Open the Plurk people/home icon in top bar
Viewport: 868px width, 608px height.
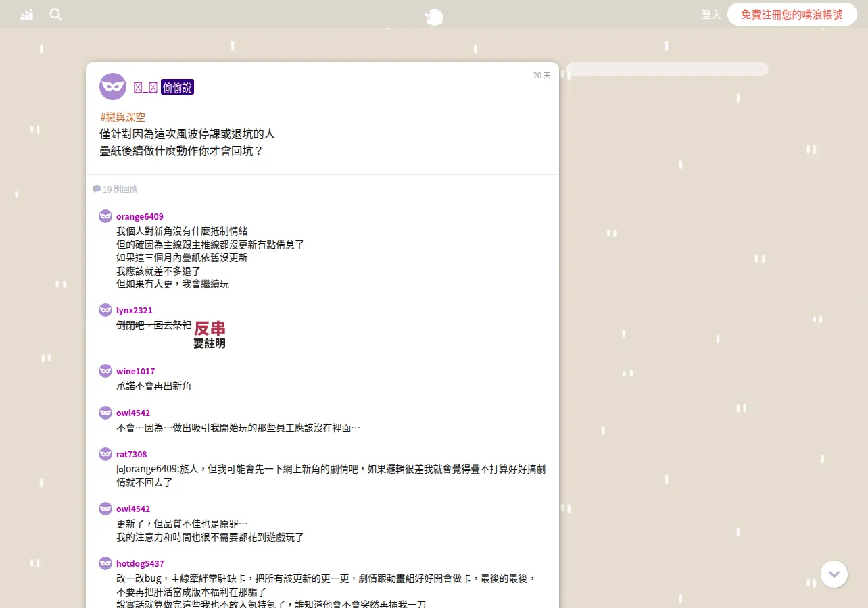point(27,14)
